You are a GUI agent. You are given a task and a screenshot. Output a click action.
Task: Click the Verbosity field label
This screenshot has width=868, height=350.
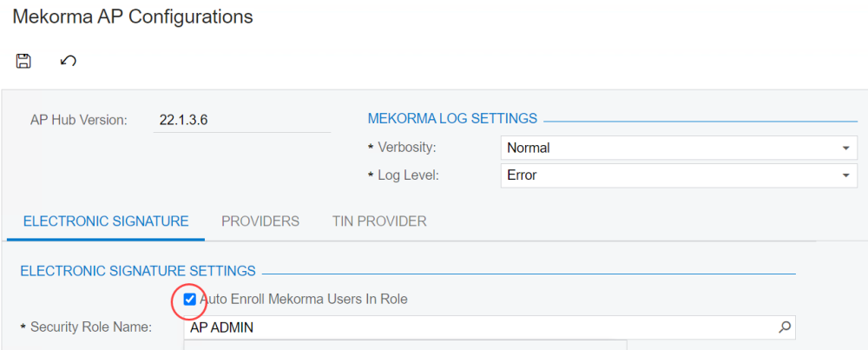(x=406, y=149)
